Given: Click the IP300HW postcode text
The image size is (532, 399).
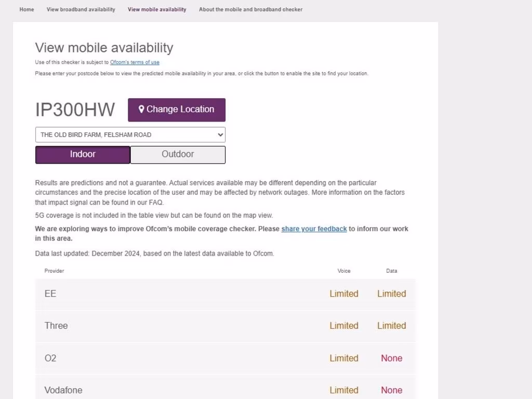Looking at the screenshot, I should click(75, 110).
